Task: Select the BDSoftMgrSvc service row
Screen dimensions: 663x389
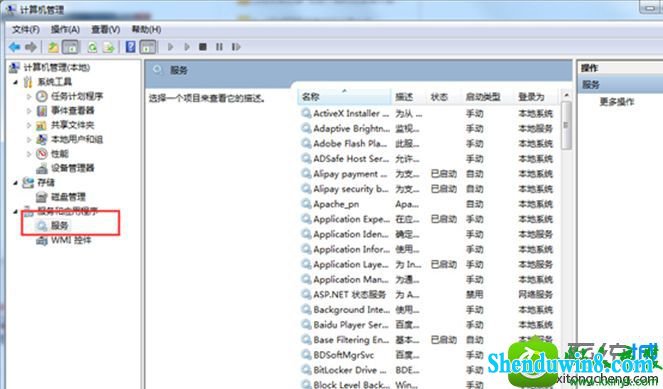Action: (429, 355)
